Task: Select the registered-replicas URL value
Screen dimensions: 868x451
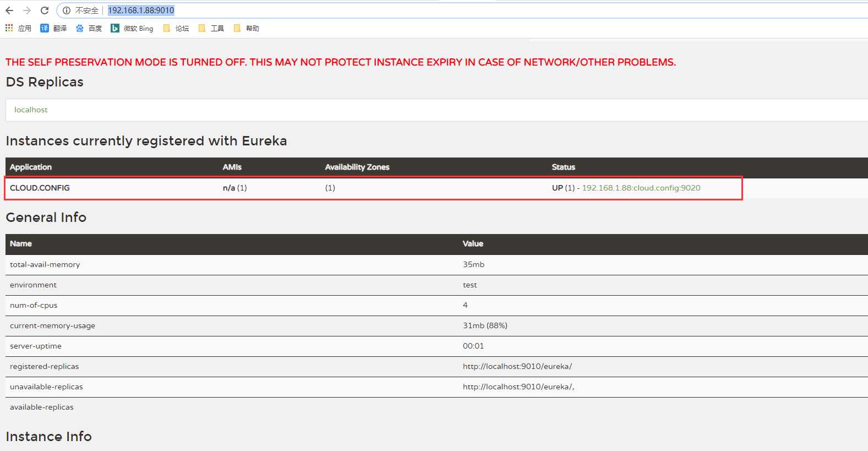Action: pos(517,366)
